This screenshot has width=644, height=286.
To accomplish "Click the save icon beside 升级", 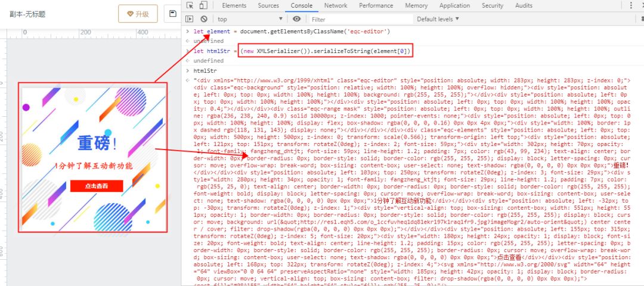I will [173, 14].
